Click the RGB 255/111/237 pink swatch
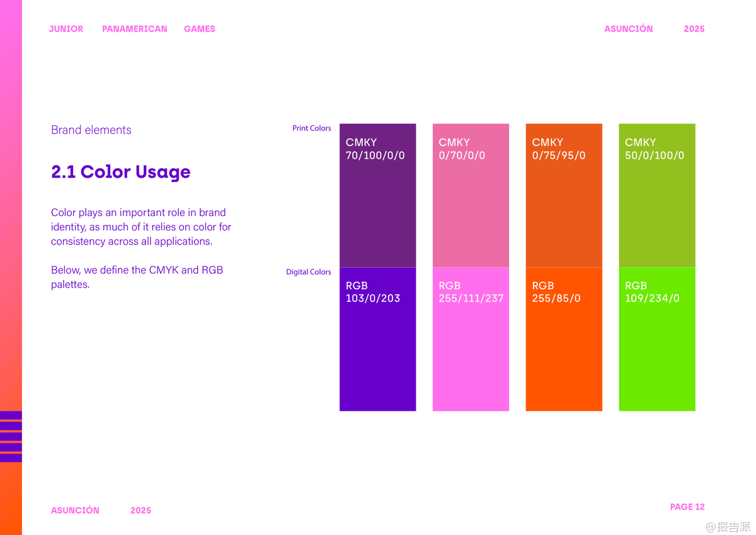 [x=471, y=340]
